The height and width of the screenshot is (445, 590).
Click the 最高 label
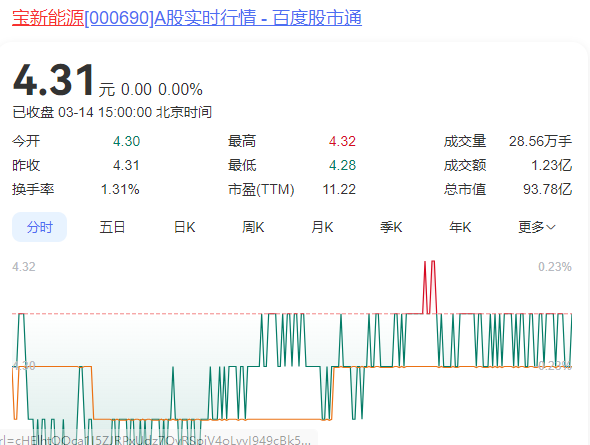point(242,141)
